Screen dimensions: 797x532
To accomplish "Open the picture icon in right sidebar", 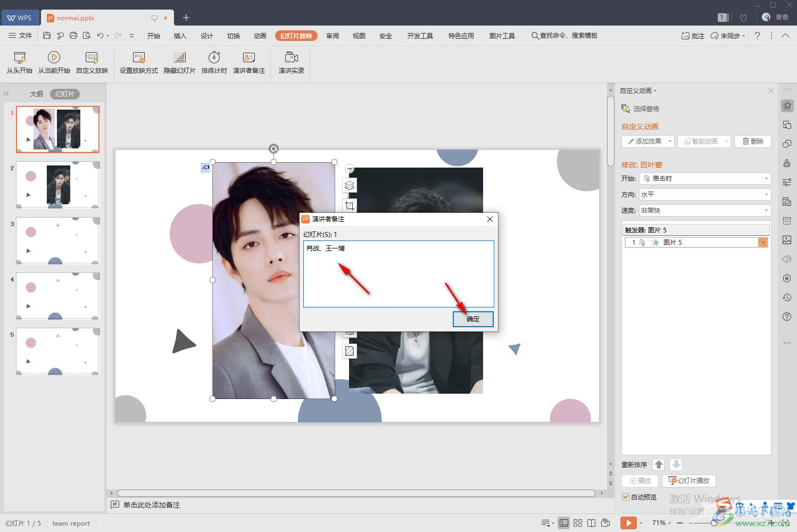I will [787, 240].
